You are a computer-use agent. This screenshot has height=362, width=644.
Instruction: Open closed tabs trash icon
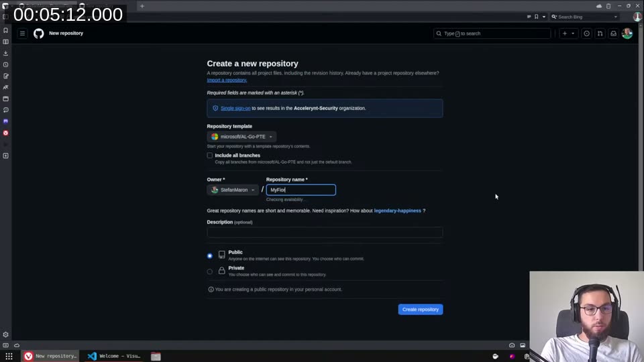pos(608,6)
